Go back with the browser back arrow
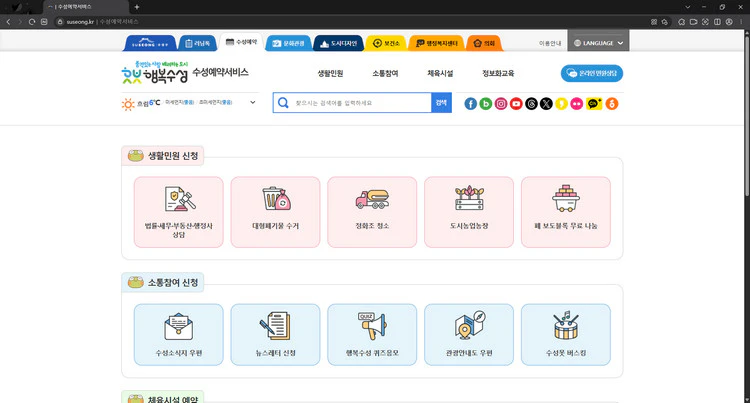Image resolution: width=750 pixels, height=403 pixels. coord(8,22)
